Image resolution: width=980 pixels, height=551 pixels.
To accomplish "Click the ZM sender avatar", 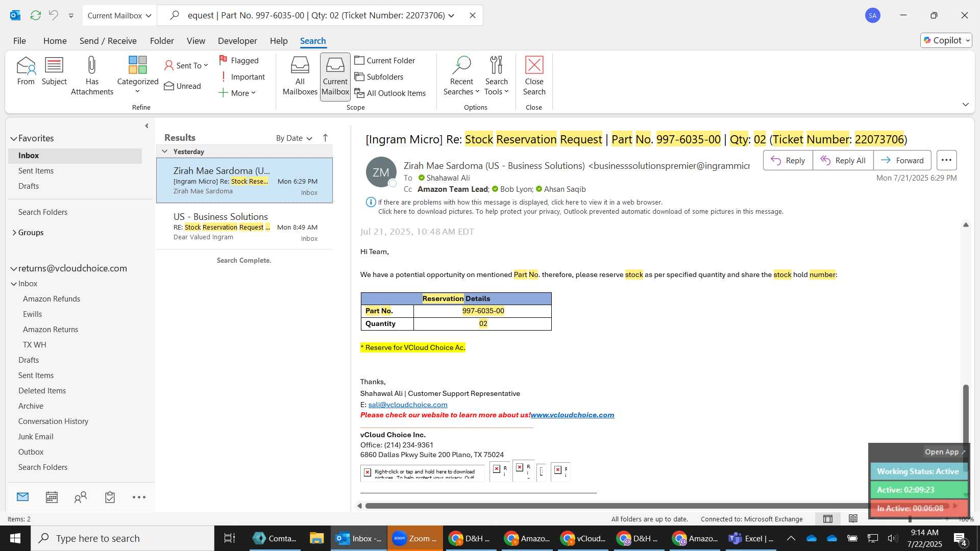I will 381,172.
